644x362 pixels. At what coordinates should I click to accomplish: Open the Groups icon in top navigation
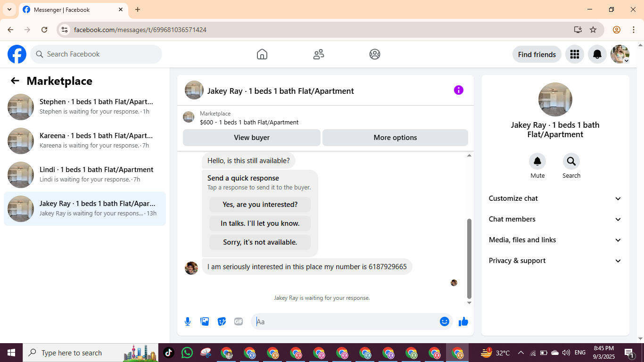[x=375, y=54]
